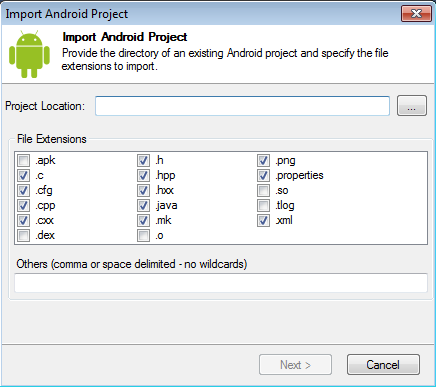Viewport: 436px width, 387px height.
Task: Click the Android robot logo icon
Action: click(x=29, y=54)
